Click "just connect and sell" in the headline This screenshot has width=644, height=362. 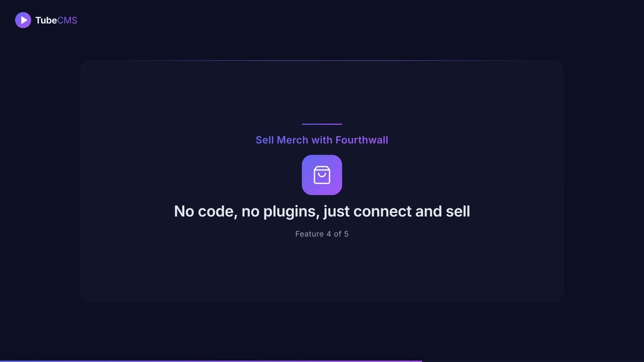coord(396,211)
